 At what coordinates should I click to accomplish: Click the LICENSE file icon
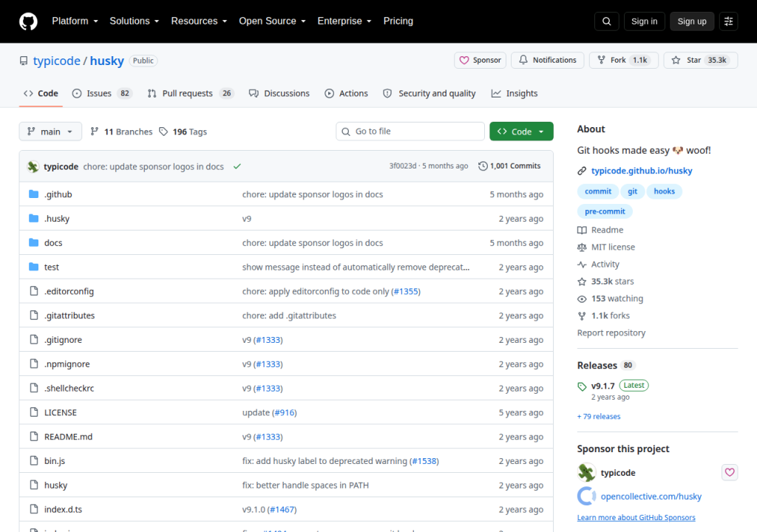[x=34, y=412]
